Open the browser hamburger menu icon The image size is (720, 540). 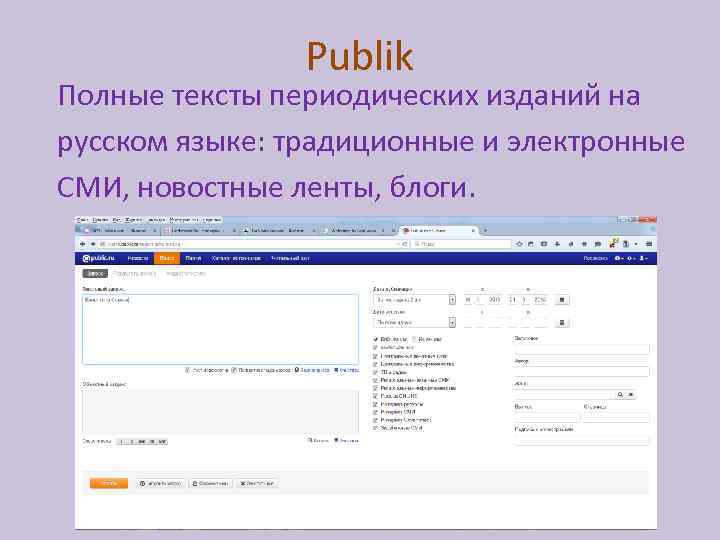click(x=649, y=244)
